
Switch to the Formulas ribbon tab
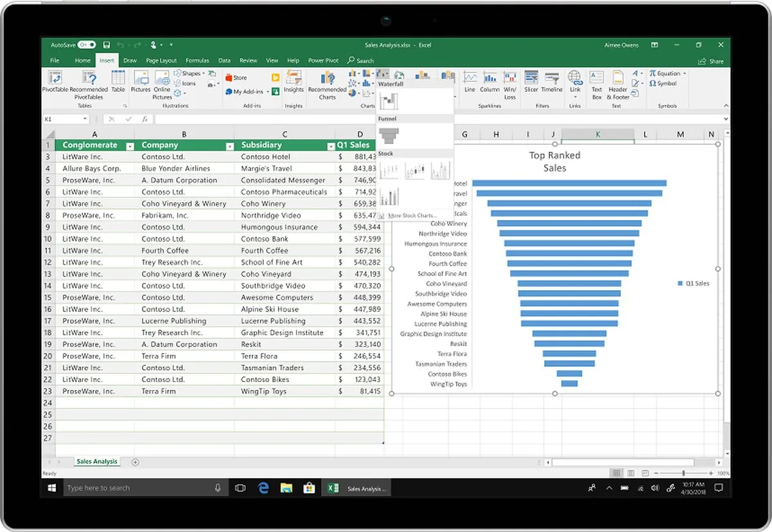(198, 60)
